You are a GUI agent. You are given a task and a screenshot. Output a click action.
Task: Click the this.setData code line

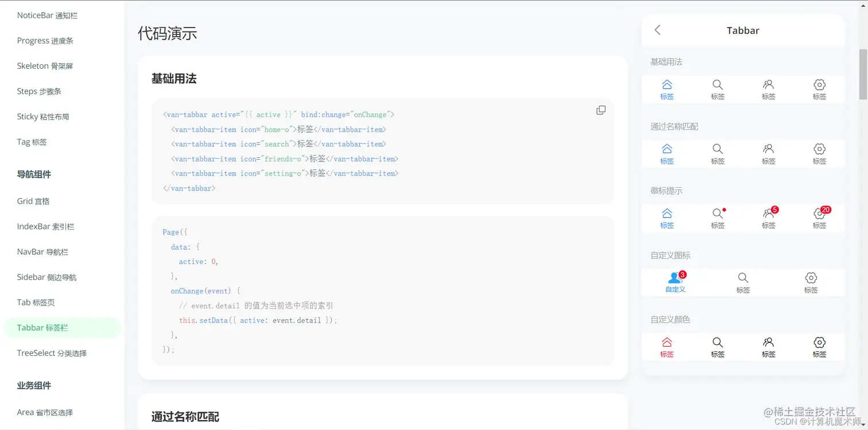258,320
